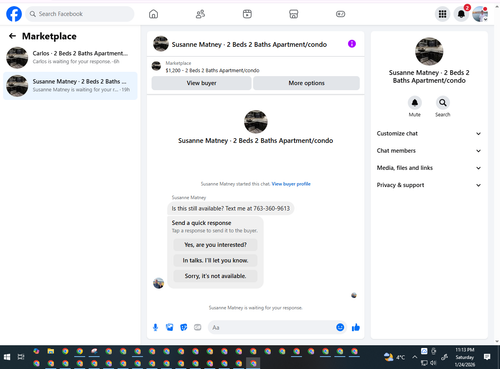The image size is (500, 369).
Task: Send quick response 'In talks. I'll let you know.'
Action: pos(215,260)
